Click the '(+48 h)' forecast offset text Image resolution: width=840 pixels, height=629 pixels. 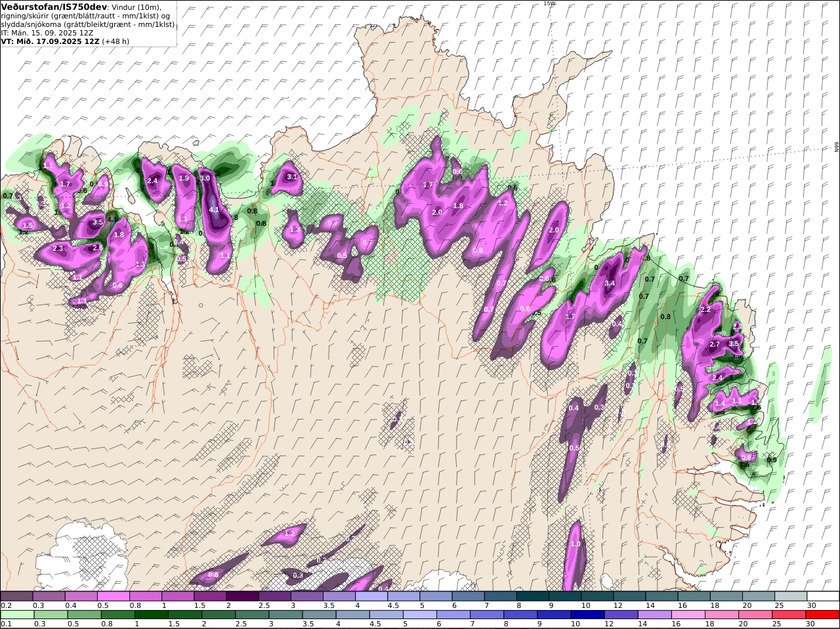(x=116, y=41)
